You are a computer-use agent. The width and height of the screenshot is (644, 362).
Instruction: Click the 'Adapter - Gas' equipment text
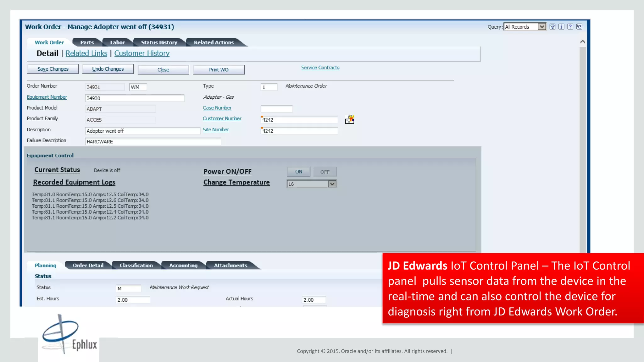click(x=219, y=97)
